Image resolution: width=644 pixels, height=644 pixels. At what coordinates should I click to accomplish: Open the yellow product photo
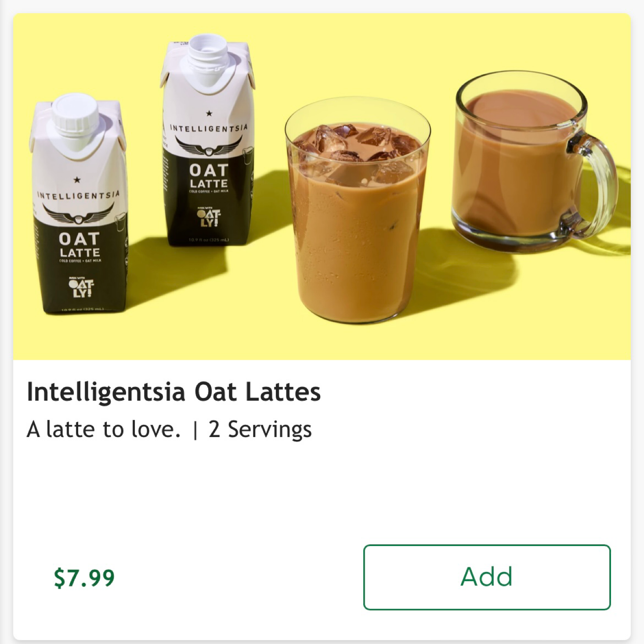coord(322,187)
